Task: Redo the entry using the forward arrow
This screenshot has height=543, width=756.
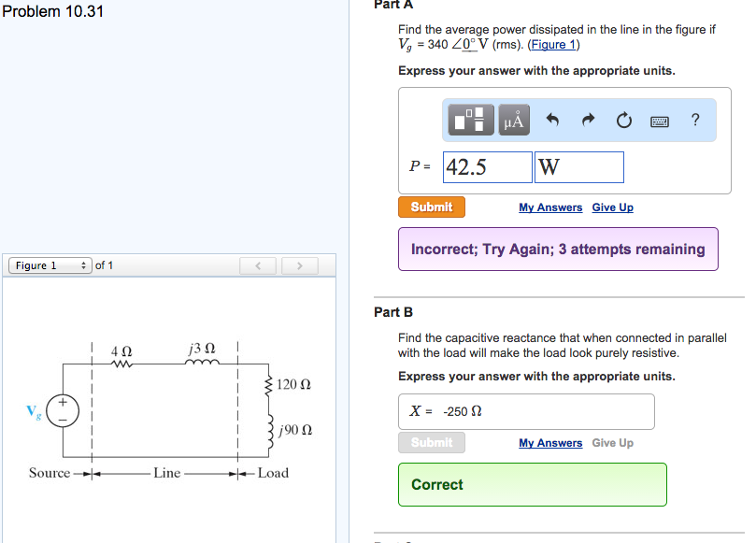Action: tap(588, 120)
